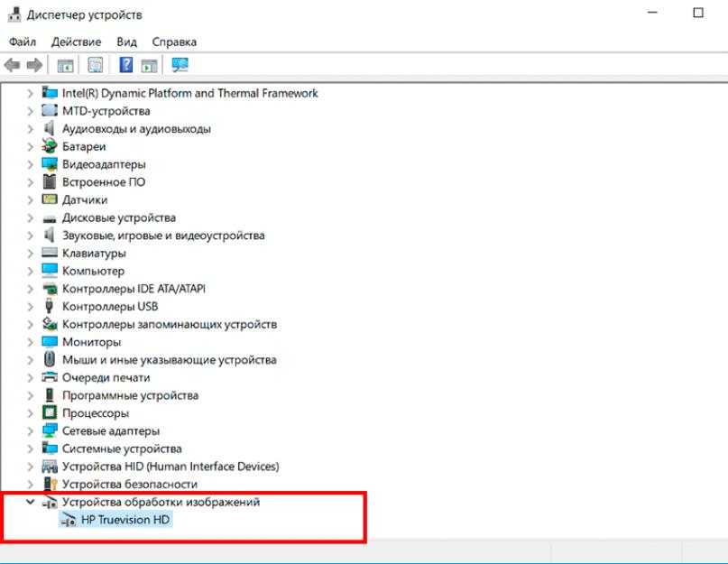Image resolution: width=728 pixels, height=564 pixels.
Task: Click the Контроллеры IDE ATA/ATAPI icon
Action: tap(50, 289)
